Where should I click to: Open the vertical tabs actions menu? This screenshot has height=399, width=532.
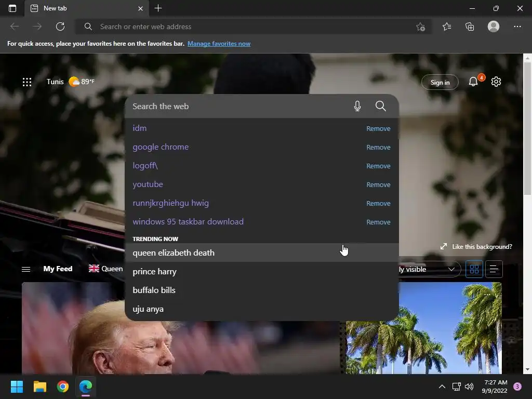[12, 8]
